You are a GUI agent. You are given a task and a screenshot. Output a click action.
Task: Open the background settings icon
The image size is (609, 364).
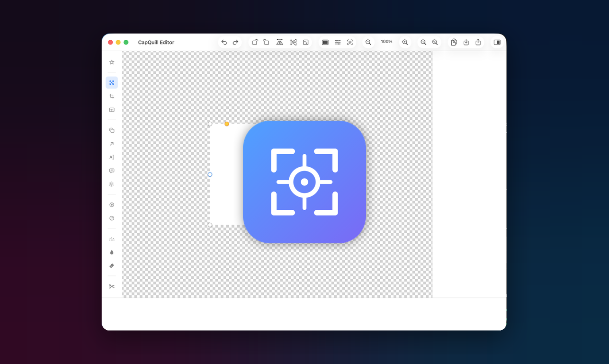click(325, 42)
